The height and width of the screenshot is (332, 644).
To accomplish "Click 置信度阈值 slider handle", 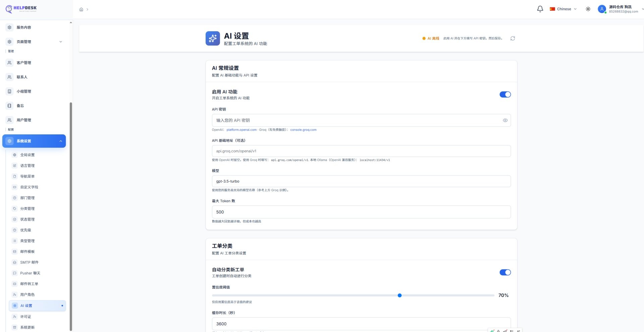I will tap(399, 295).
